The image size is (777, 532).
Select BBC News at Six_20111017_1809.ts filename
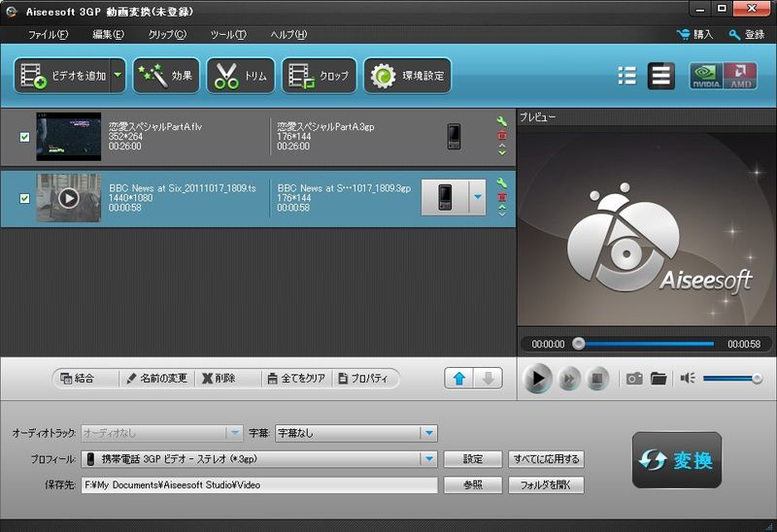tap(183, 188)
